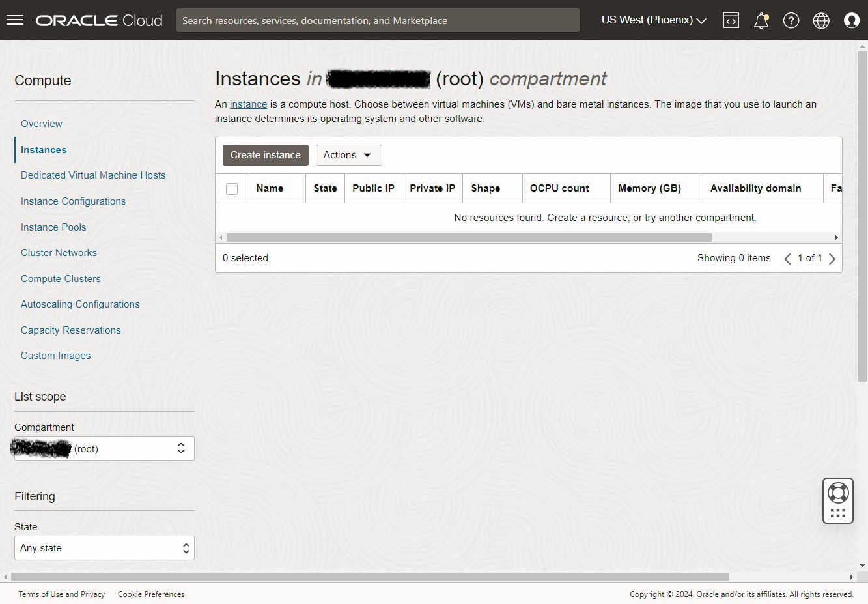Open the floating support lifebuoy widget
Viewport: 868px width, 604px height.
(837, 500)
